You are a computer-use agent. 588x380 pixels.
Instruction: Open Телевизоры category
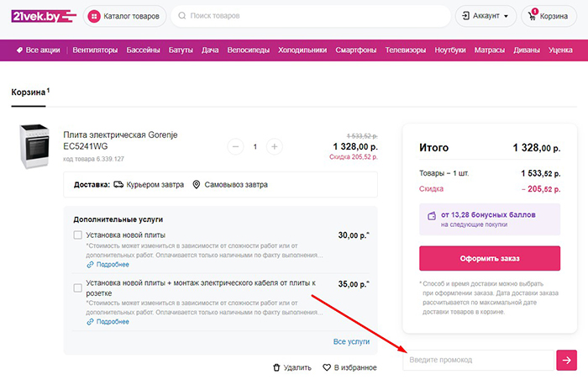pyautogui.click(x=406, y=50)
